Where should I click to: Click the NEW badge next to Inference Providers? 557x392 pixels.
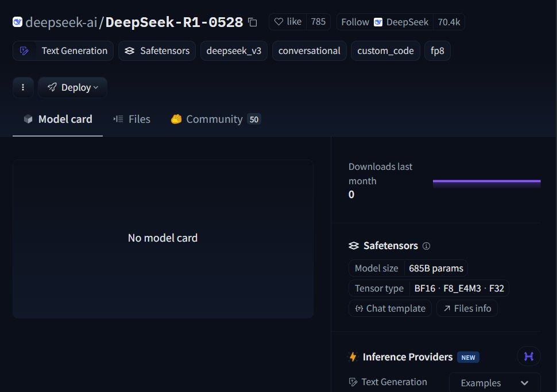point(468,357)
